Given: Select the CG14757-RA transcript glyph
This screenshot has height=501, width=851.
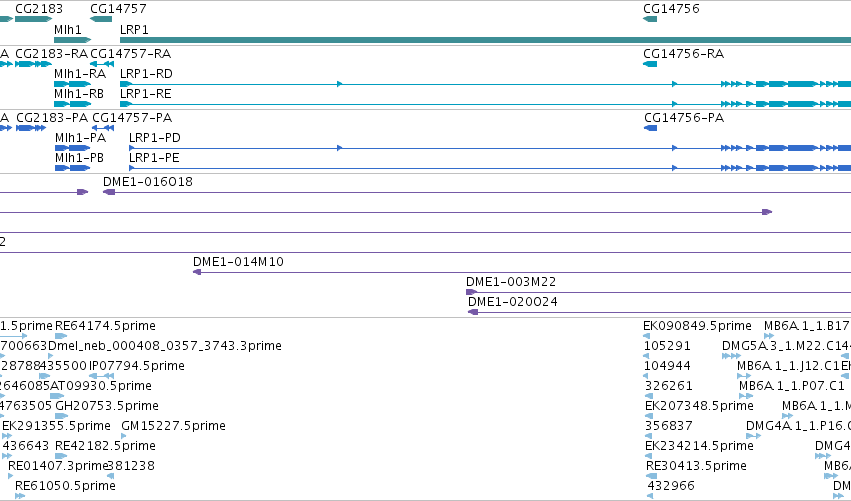Looking at the screenshot, I should 102,64.
